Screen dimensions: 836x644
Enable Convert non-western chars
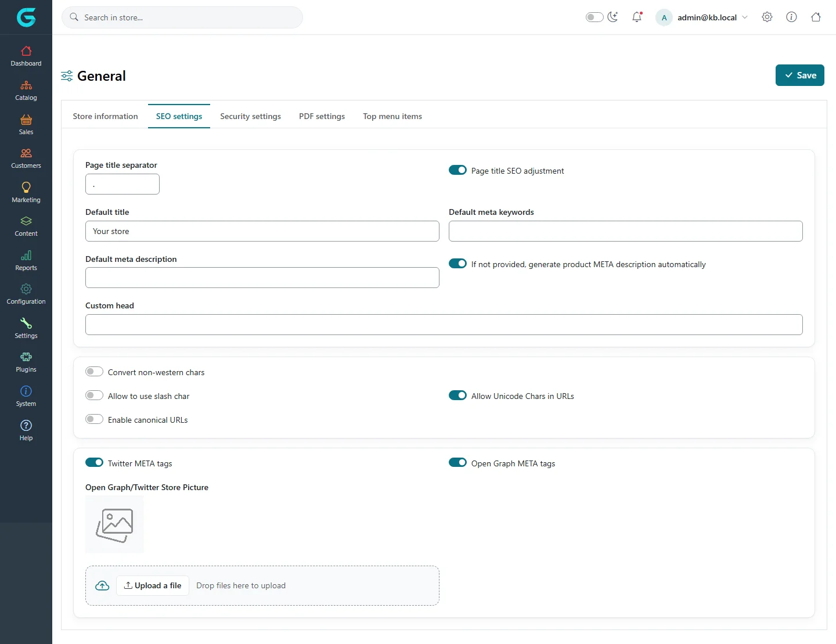pos(94,372)
